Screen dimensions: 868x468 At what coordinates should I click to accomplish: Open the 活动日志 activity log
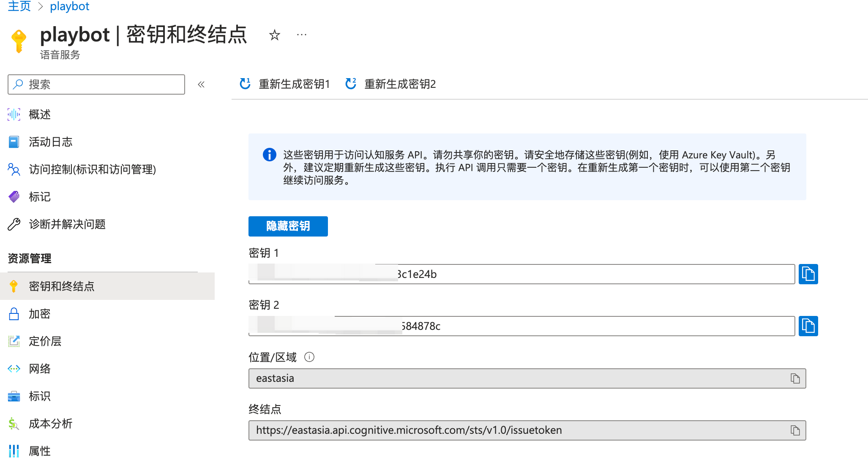point(50,142)
